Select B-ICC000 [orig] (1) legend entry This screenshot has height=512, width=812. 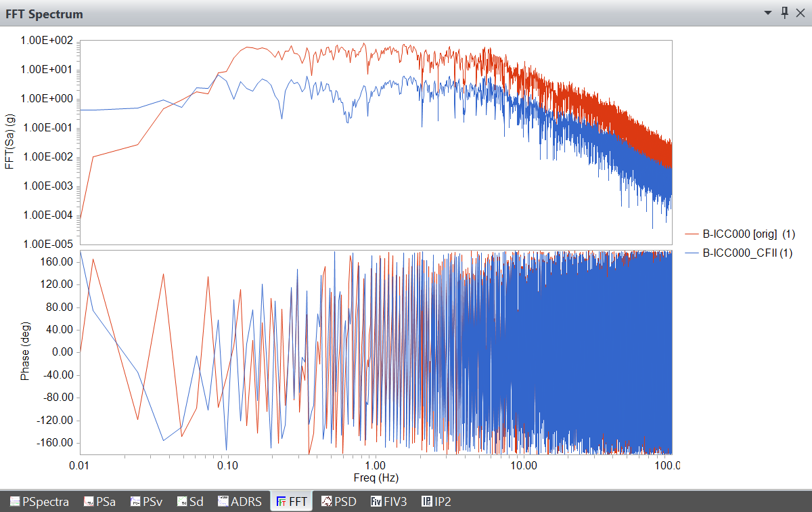click(x=748, y=234)
